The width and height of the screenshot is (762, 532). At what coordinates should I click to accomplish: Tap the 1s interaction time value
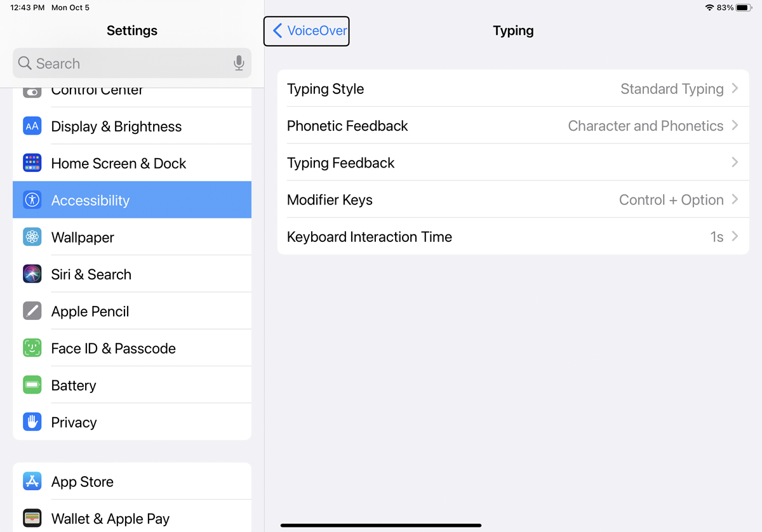coord(717,237)
